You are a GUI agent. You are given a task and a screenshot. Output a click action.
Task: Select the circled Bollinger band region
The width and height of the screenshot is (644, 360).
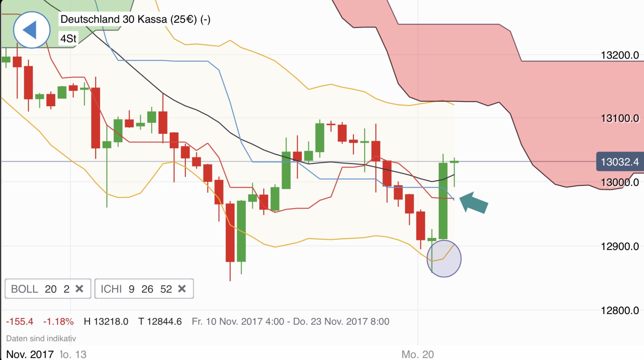tap(445, 258)
